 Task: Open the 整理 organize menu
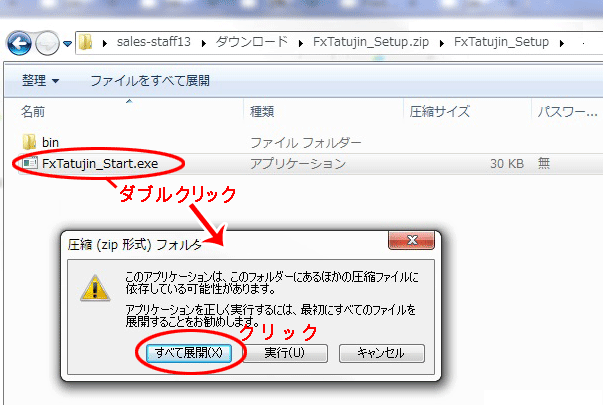pos(40,81)
